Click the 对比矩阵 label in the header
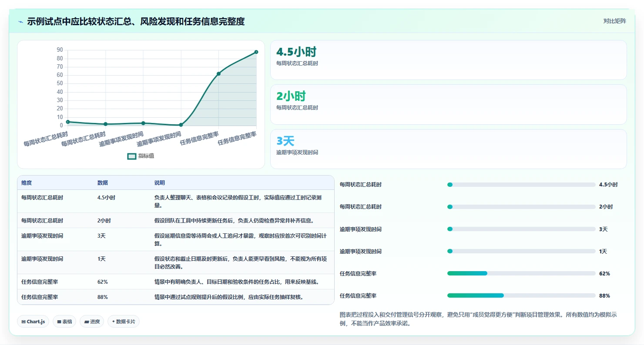 [615, 21]
